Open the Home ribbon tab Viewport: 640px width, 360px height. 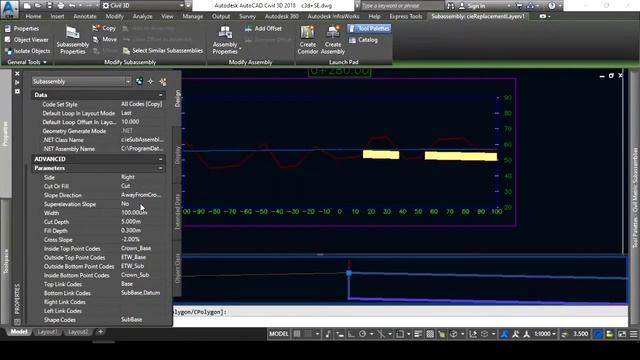33,16
